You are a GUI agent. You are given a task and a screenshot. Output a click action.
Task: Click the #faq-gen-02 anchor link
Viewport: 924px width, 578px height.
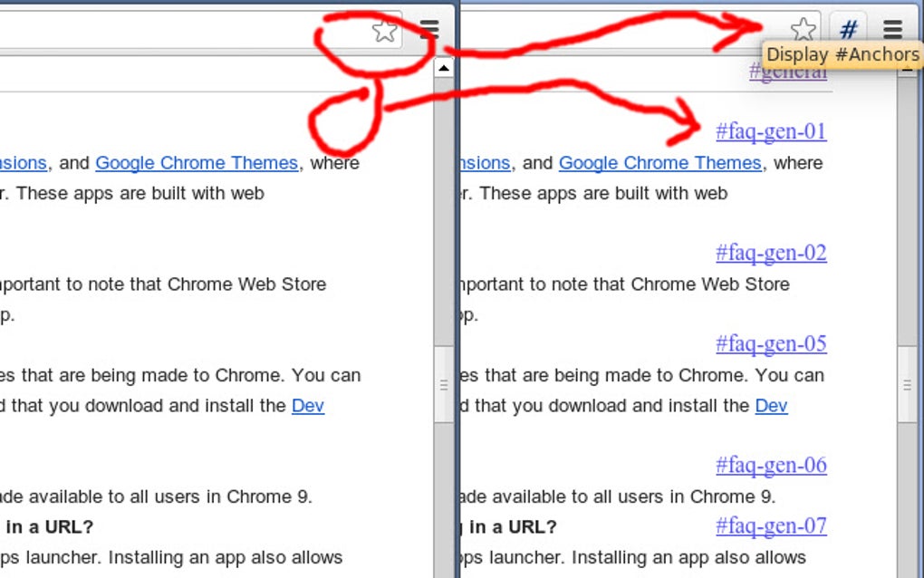[771, 253]
